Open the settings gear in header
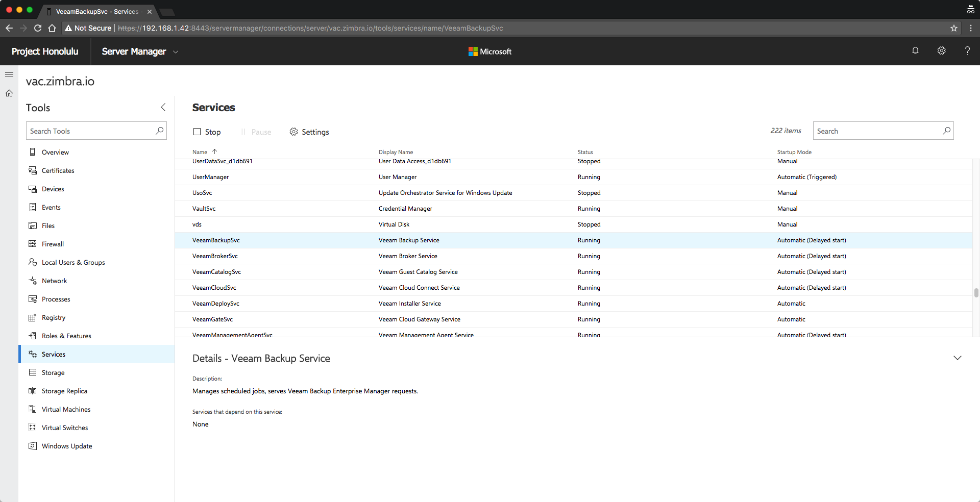Screen dimensions: 980x502 point(942,51)
